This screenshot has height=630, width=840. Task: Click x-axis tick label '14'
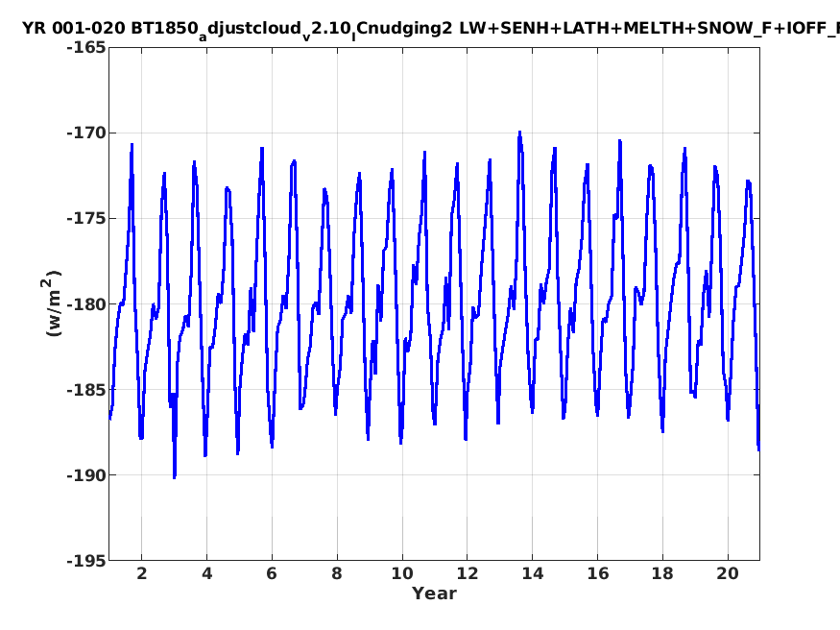point(533,573)
